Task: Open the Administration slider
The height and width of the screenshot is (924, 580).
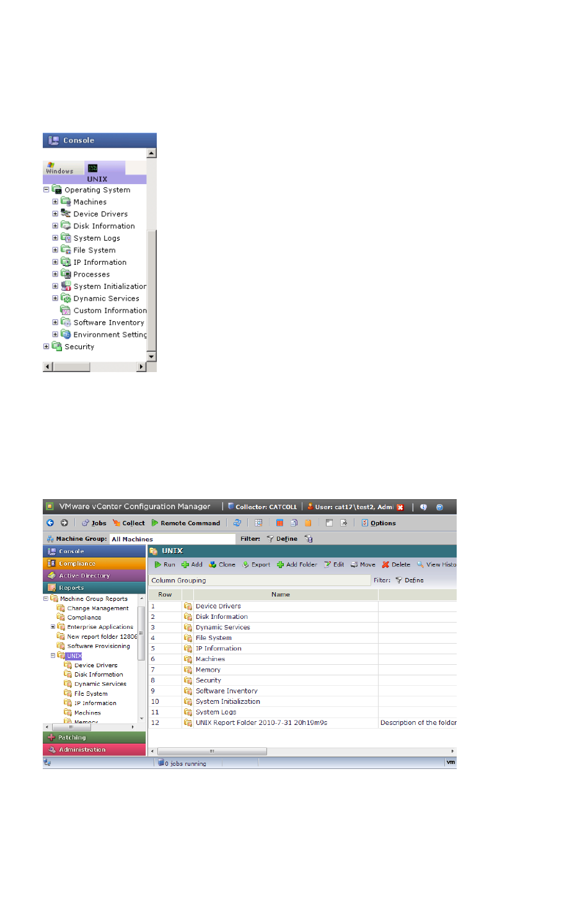Action: 94,750
